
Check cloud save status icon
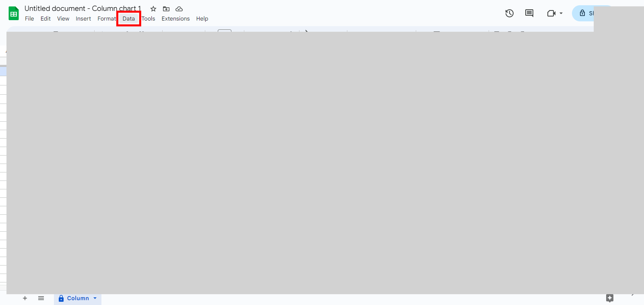click(179, 9)
